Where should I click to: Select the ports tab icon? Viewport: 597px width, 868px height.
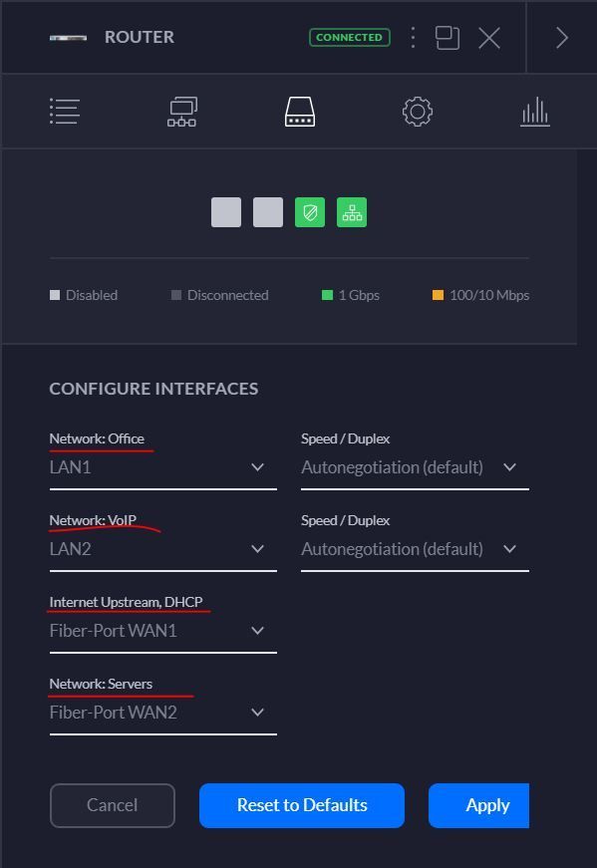click(300, 112)
